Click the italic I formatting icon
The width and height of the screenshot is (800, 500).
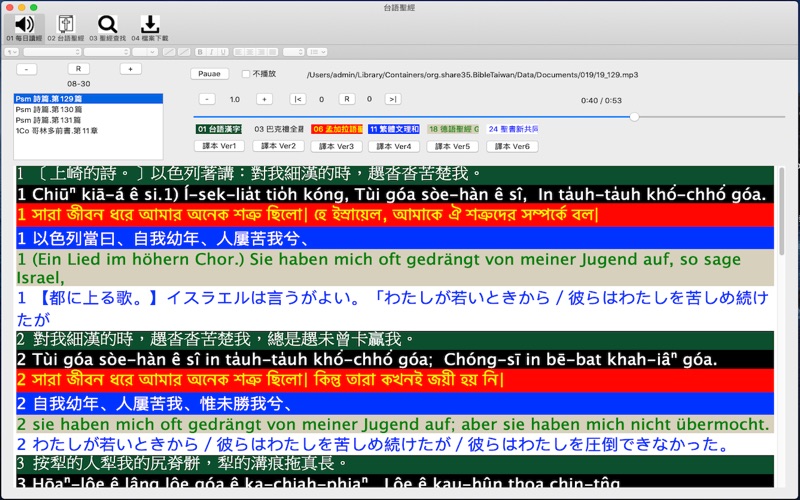point(211,51)
